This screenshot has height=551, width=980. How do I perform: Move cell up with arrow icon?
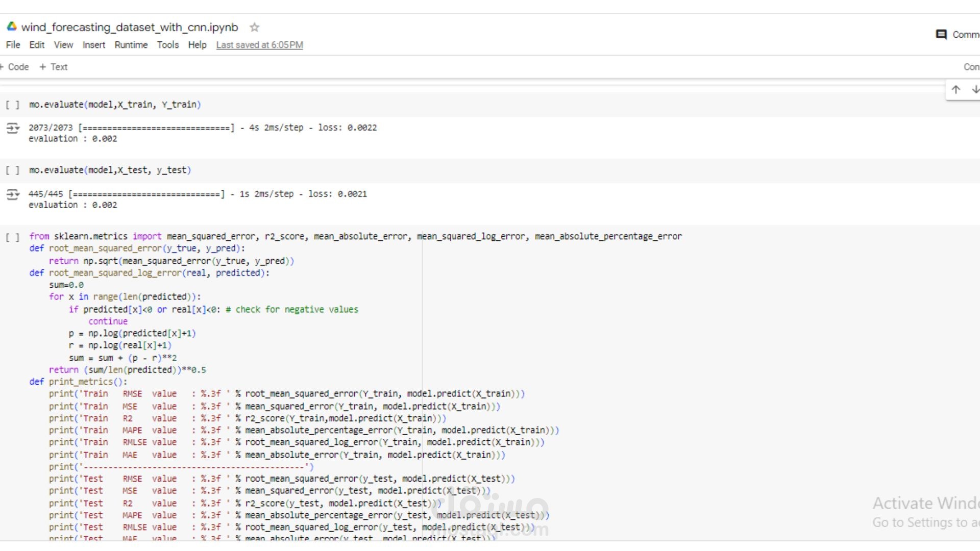click(956, 90)
